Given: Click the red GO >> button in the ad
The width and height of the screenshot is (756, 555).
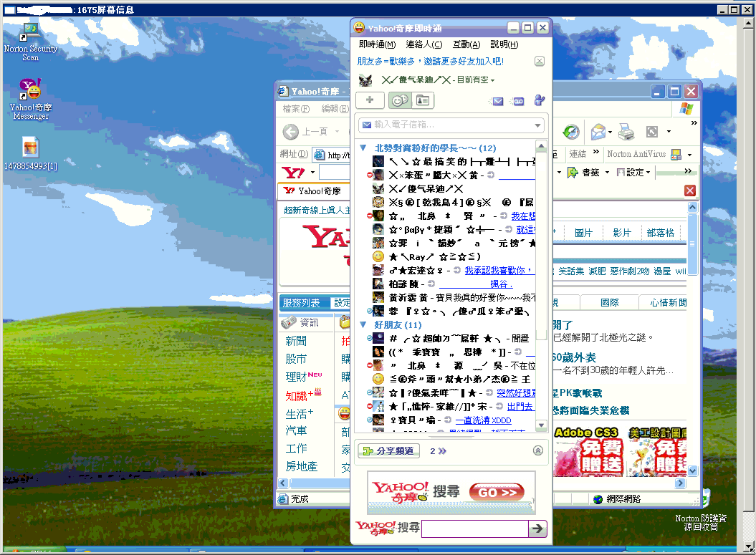Looking at the screenshot, I should tap(497, 492).
